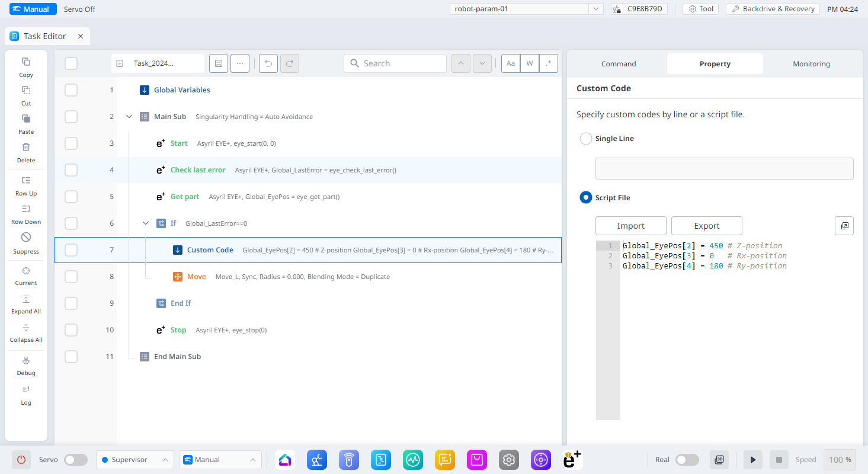Open the Settings gear module in dock
Screen dimensions: 868x474
[509, 460]
